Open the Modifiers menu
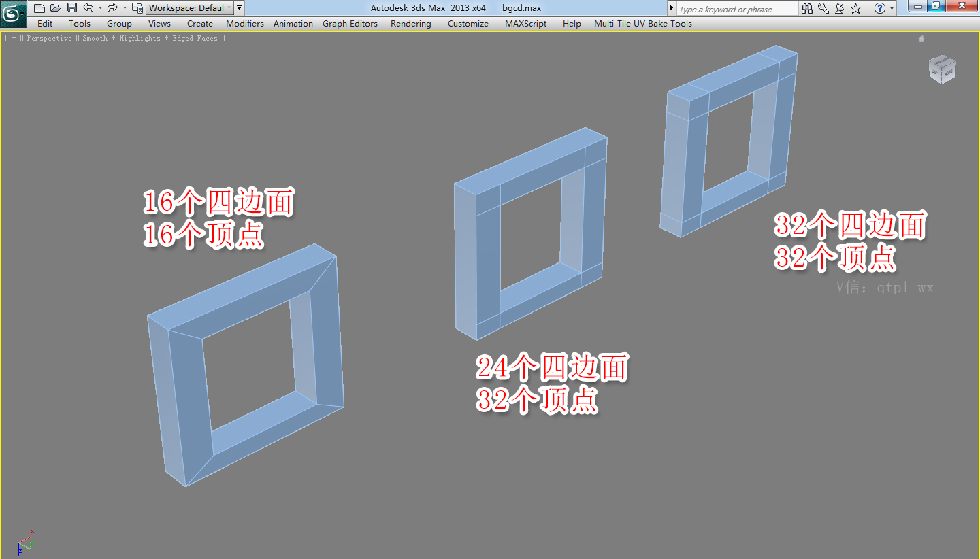The width and height of the screenshot is (980, 559). (x=244, y=23)
